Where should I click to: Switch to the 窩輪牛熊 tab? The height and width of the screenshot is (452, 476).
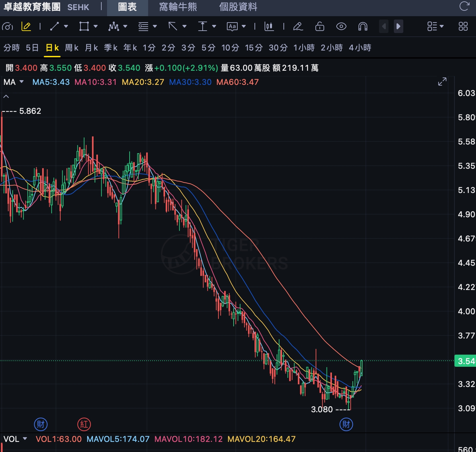(178, 7)
